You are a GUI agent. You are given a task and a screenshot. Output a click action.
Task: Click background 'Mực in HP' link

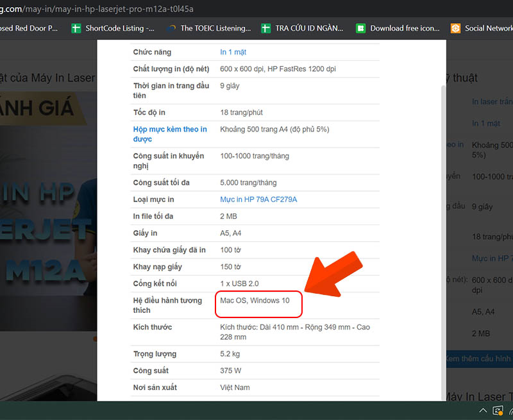pyautogui.click(x=492, y=258)
